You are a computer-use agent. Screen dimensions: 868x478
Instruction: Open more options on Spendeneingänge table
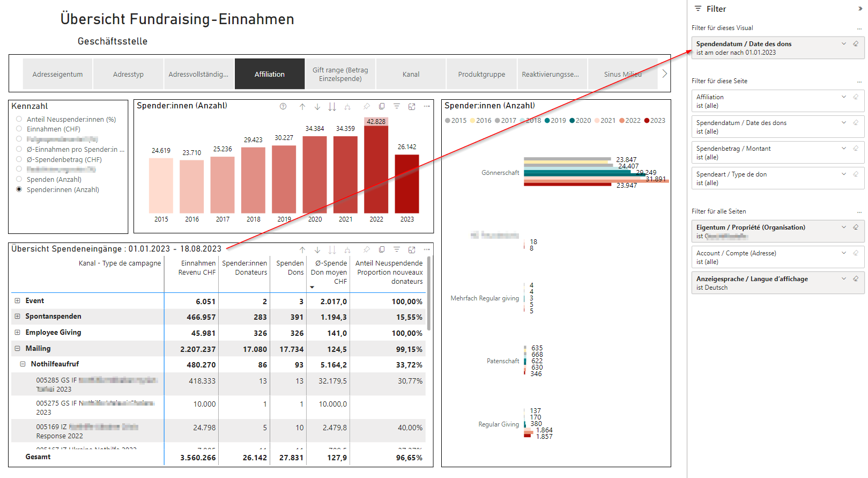427,249
